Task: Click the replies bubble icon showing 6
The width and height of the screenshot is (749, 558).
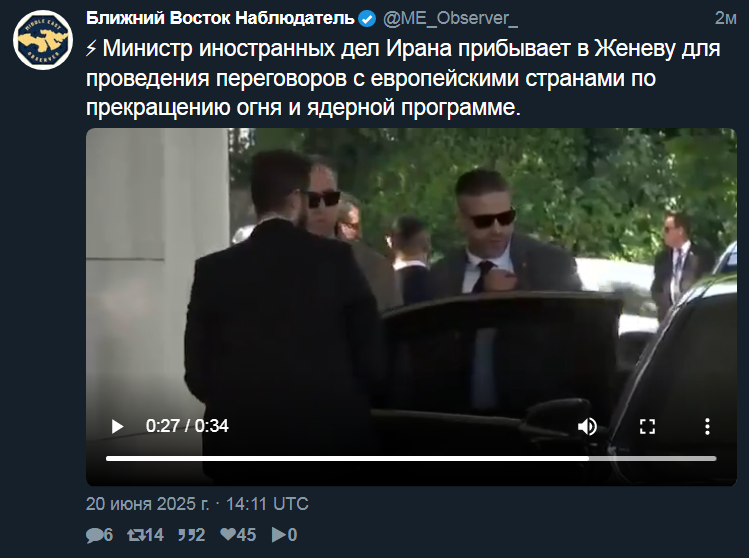Action: (95, 535)
